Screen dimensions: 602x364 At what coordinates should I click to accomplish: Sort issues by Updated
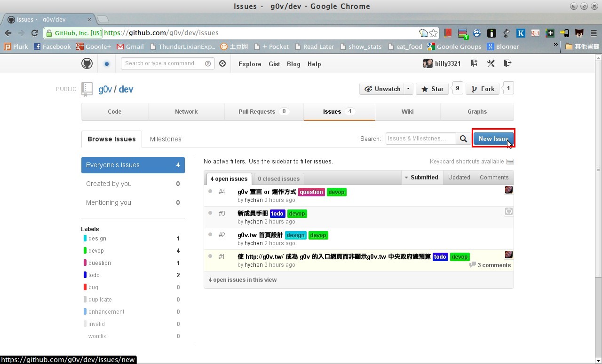click(x=459, y=178)
